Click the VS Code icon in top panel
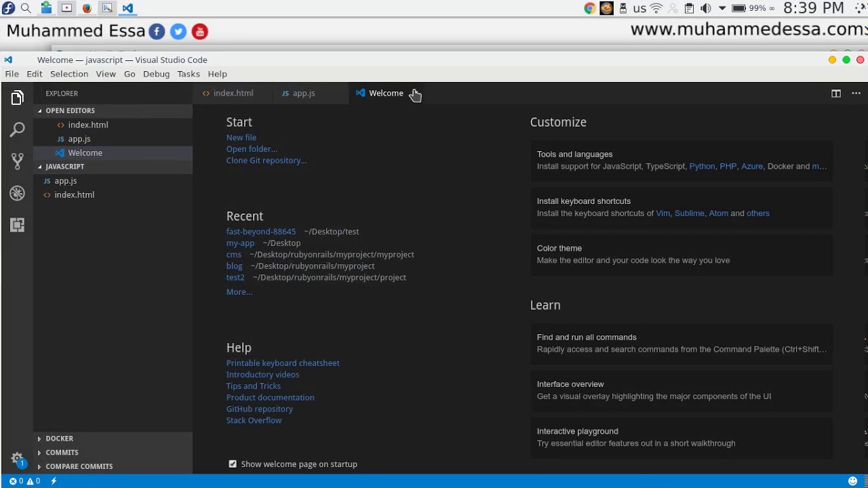This screenshot has width=868, height=488. 127,8
